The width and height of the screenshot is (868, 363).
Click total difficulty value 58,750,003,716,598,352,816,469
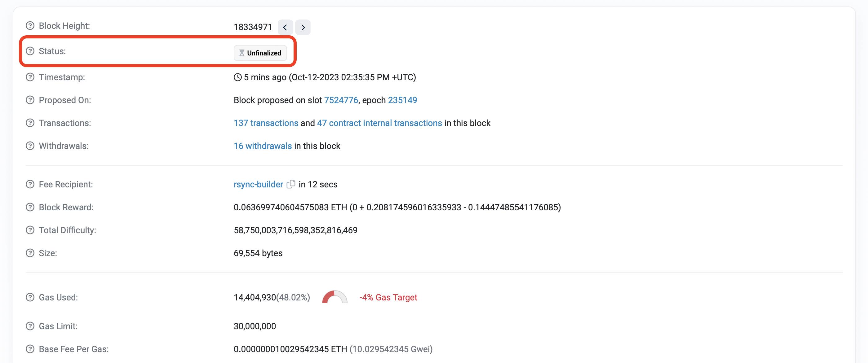(295, 230)
